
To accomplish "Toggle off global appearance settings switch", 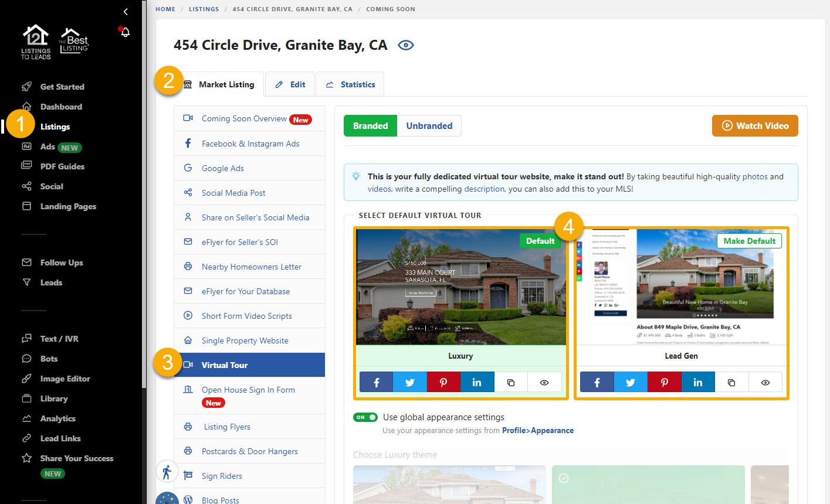I will click(365, 417).
